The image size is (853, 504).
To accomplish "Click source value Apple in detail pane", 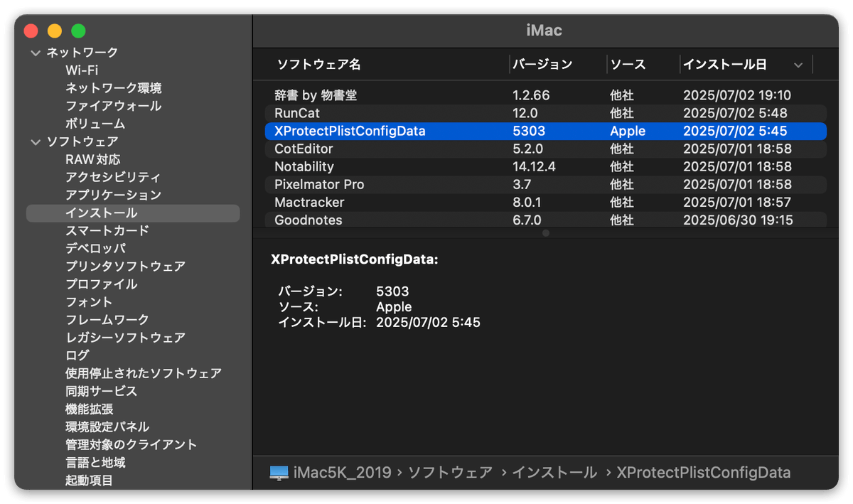I will coord(394,307).
